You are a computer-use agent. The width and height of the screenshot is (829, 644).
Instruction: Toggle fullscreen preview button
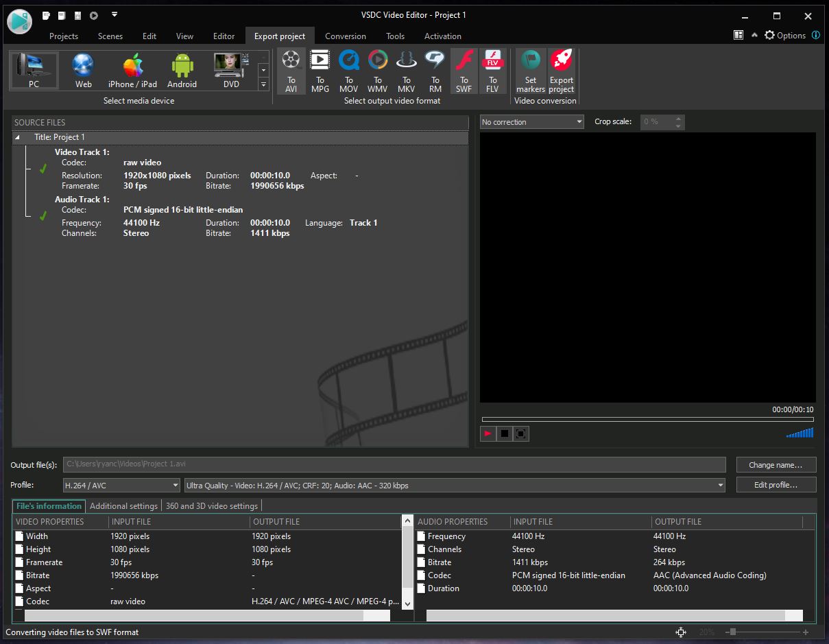tap(521, 433)
